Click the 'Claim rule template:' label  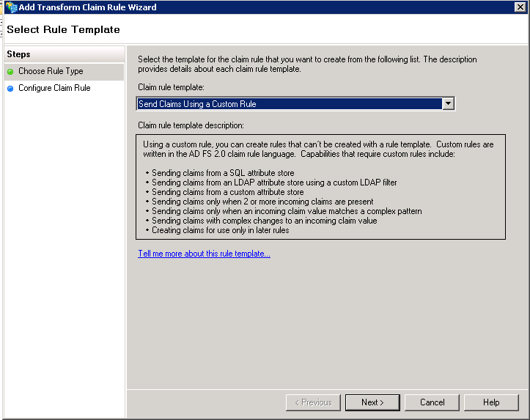171,87
